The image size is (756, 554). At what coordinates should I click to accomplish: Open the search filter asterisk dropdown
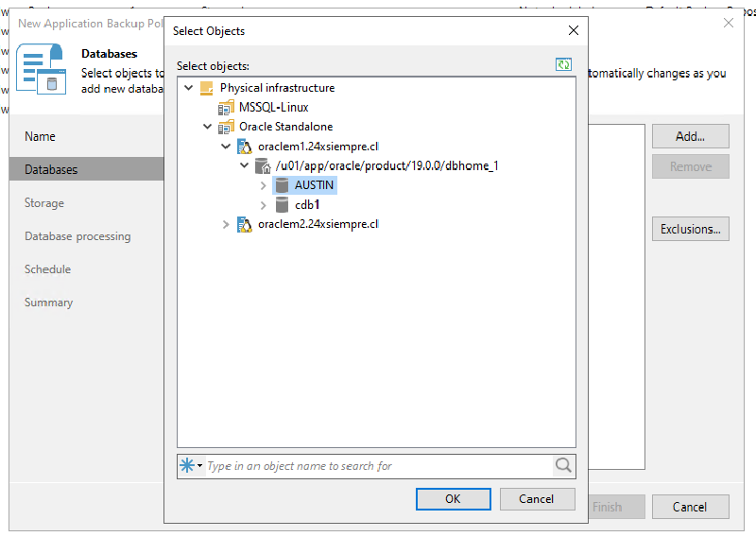[x=191, y=466]
